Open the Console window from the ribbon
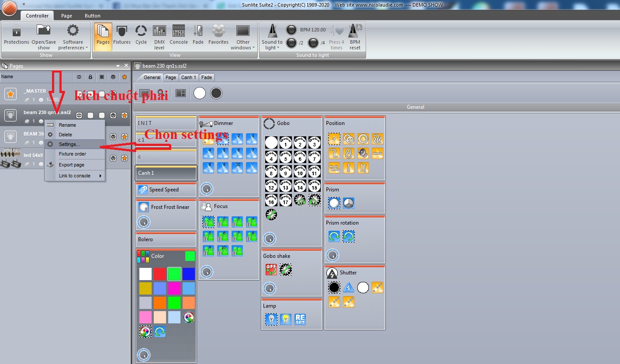Viewport: 620px width, 364px height. tap(179, 36)
